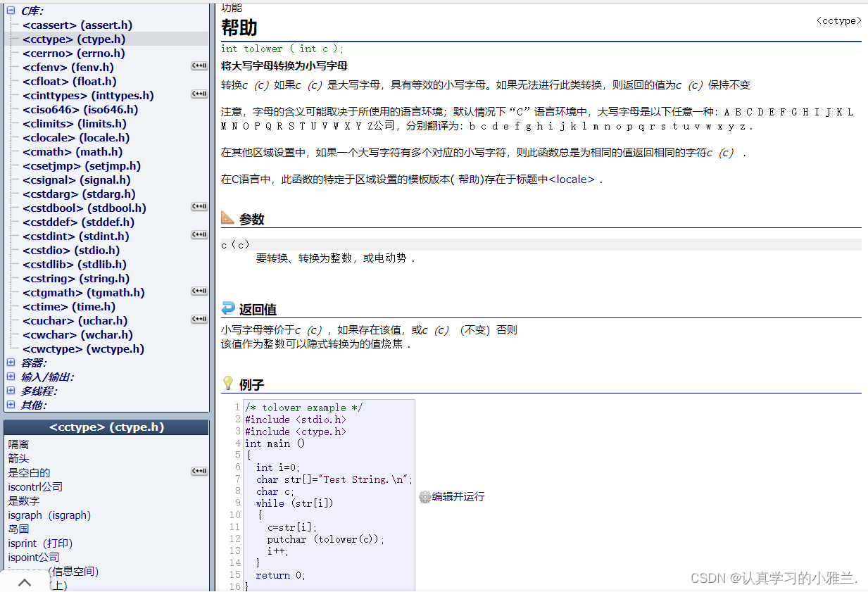The width and height of the screenshot is (868, 592).
Task: Click the blue arrows icon beside 返回值
Action: coord(227,308)
